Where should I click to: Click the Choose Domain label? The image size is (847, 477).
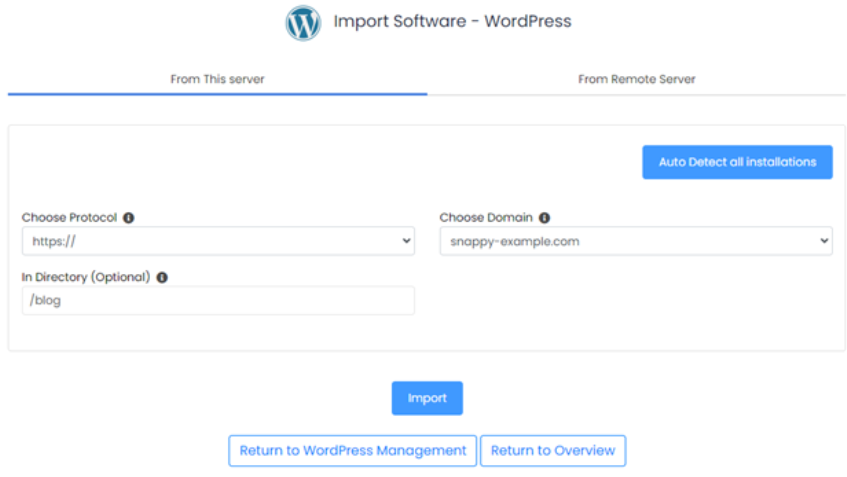tap(486, 218)
